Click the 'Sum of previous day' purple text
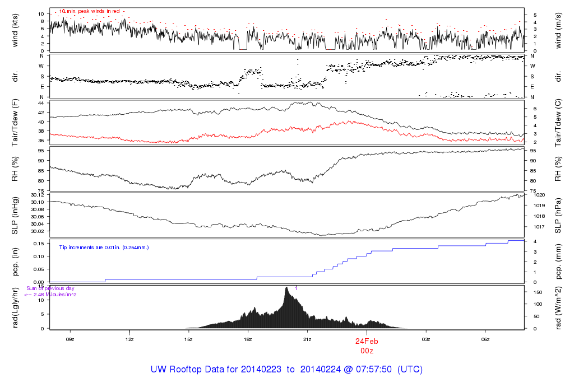This screenshot has height=392, width=574. pos(50,288)
